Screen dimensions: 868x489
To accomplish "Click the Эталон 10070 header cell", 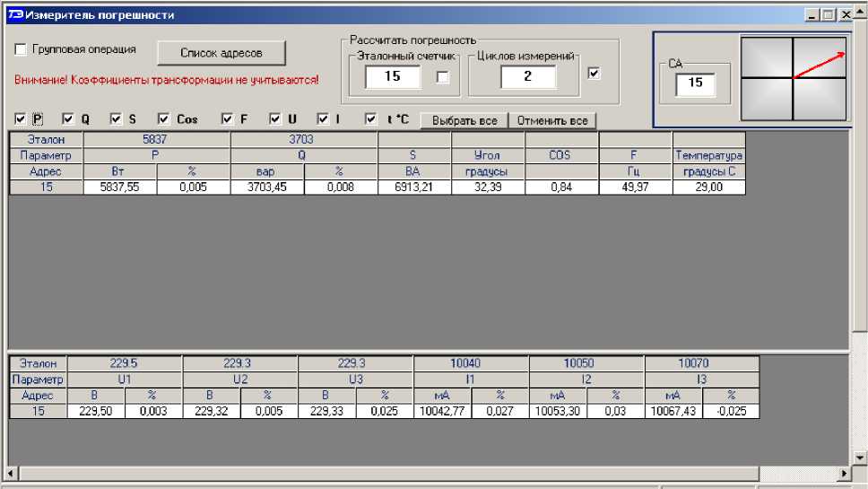I will pos(702,363).
